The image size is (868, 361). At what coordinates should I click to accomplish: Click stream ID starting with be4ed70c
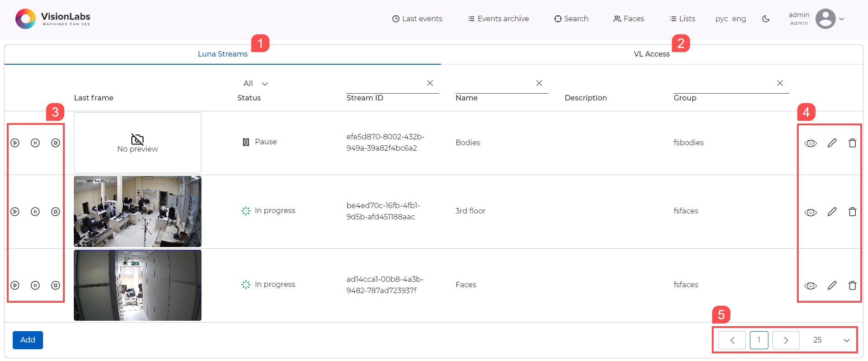[x=383, y=211]
